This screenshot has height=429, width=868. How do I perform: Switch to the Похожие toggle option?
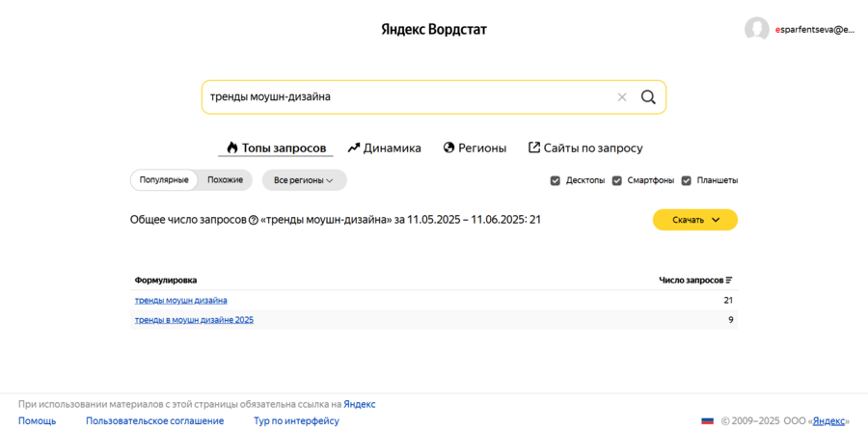click(x=225, y=180)
